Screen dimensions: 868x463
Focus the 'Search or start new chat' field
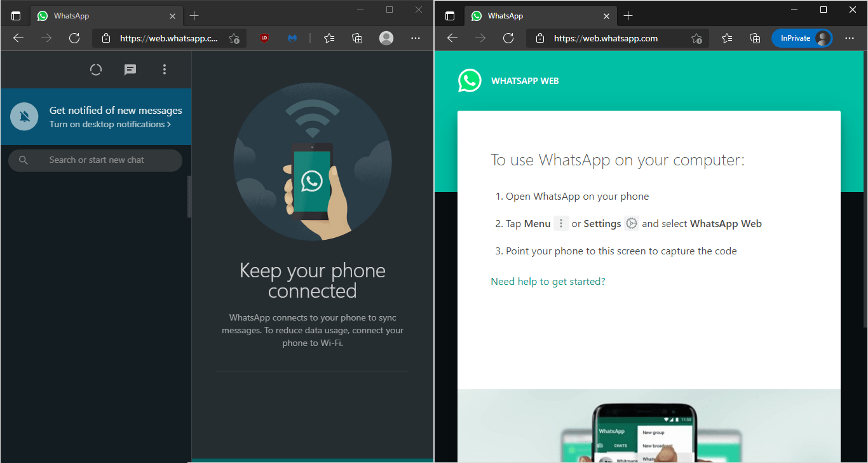tap(95, 160)
